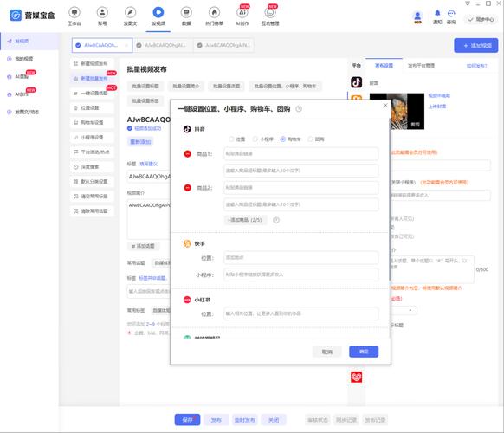Click the 上传封面 upload cover link

[x=437, y=107]
